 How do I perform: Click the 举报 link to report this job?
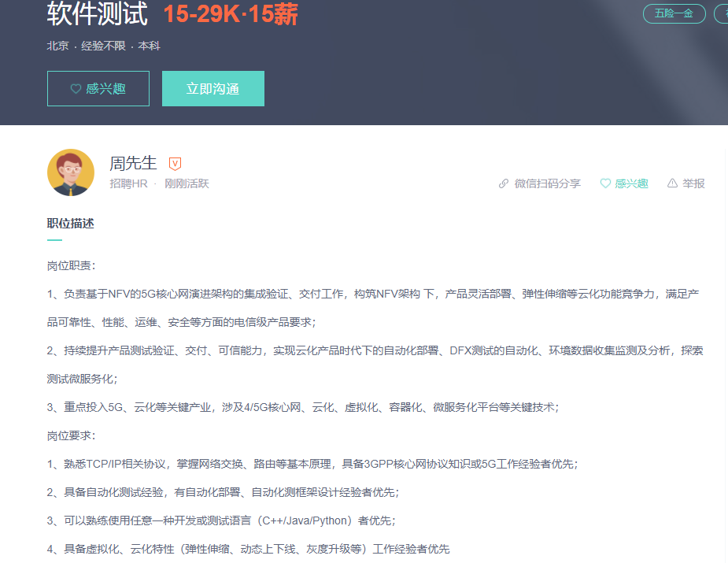coord(692,183)
